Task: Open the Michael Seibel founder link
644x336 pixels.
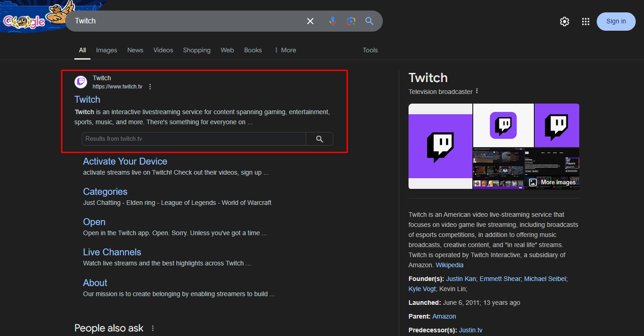Action: point(546,279)
